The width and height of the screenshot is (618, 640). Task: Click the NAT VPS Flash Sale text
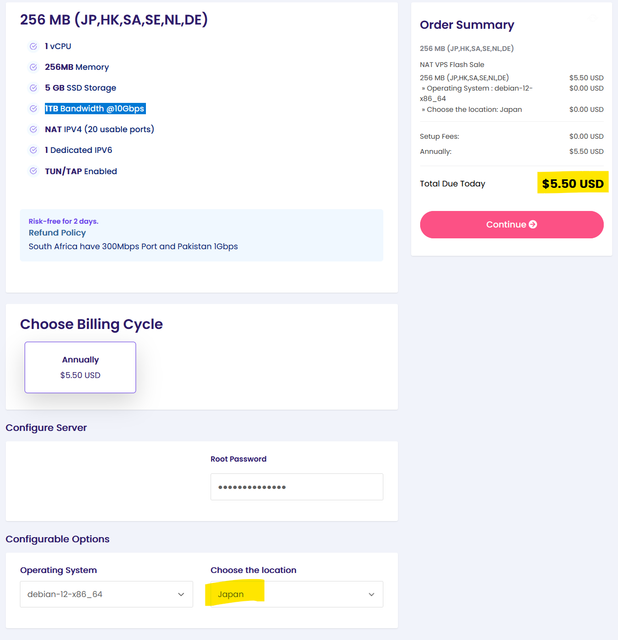pyautogui.click(x=452, y=64)
